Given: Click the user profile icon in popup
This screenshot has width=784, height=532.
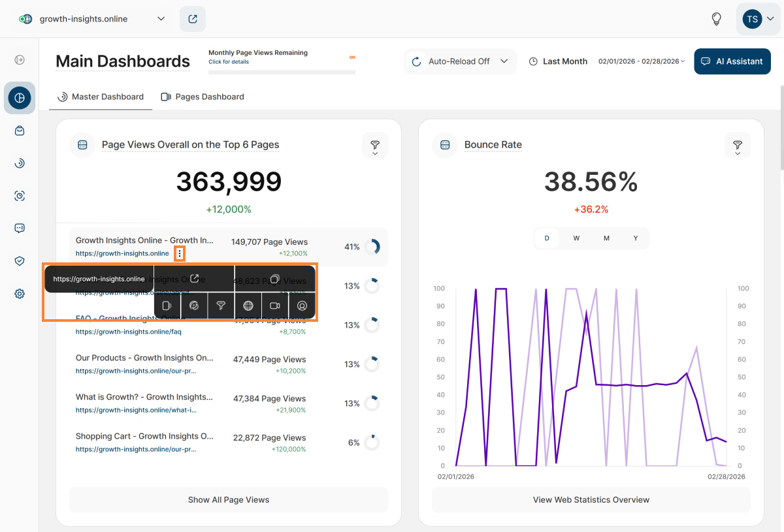Looking at the screenshot, I should tap(302, 305).
